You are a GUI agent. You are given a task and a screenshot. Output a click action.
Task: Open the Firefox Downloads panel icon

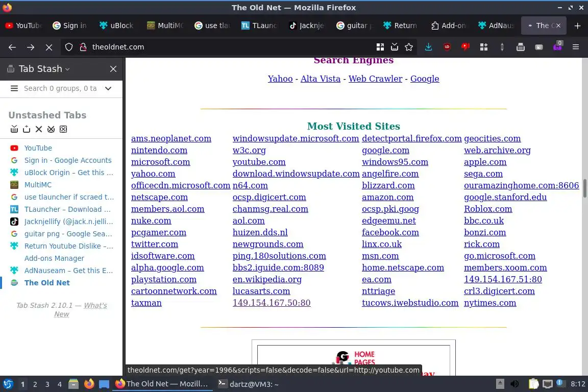[428, 47]
